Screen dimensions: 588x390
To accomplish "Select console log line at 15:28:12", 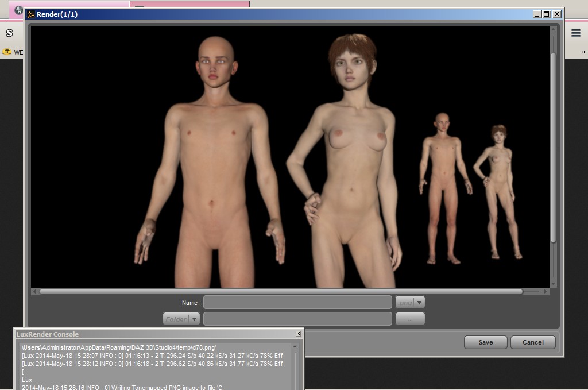I will pyautogui.click(x=152, y=364).
